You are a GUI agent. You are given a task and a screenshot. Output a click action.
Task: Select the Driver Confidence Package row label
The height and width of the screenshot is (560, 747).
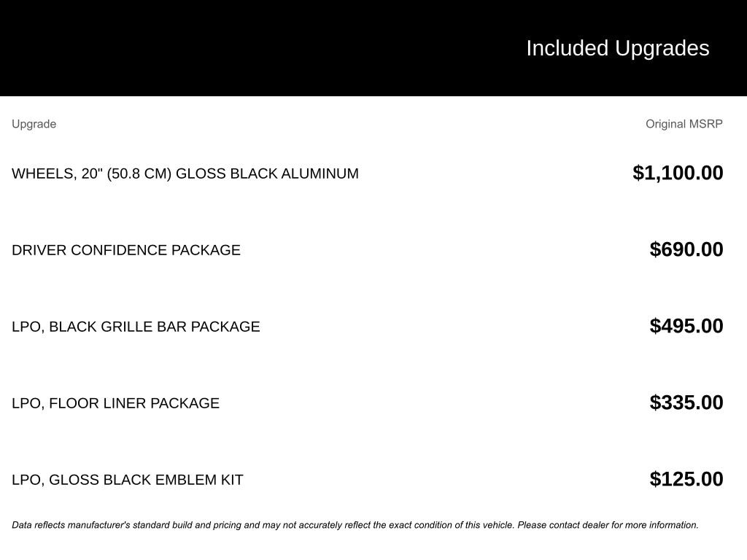click(126, 250)
